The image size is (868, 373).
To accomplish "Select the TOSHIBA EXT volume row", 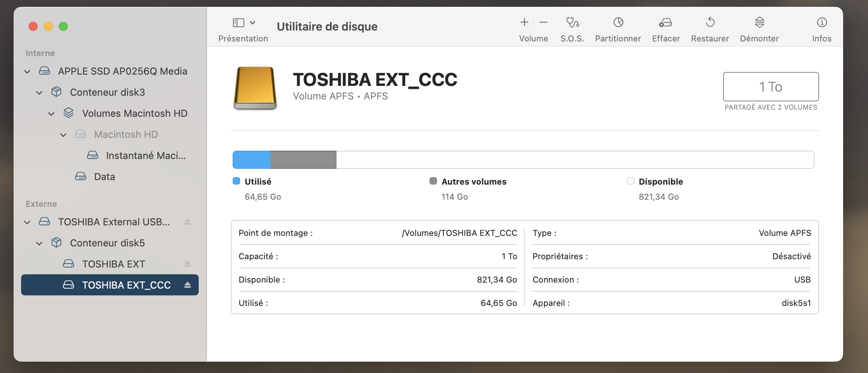I will pyautogui.click(x=110, y=264).
